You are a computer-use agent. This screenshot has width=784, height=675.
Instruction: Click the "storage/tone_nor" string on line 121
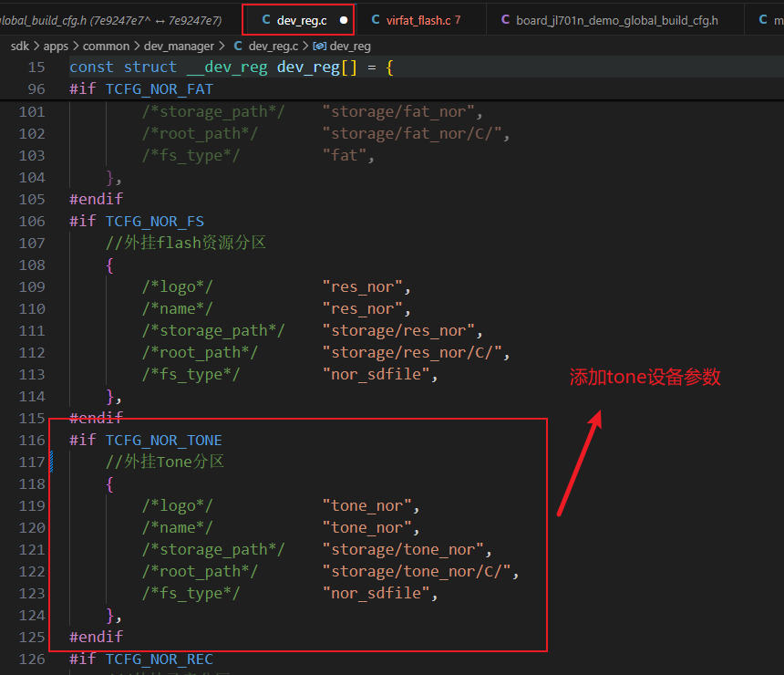click(x=403, y=549)
